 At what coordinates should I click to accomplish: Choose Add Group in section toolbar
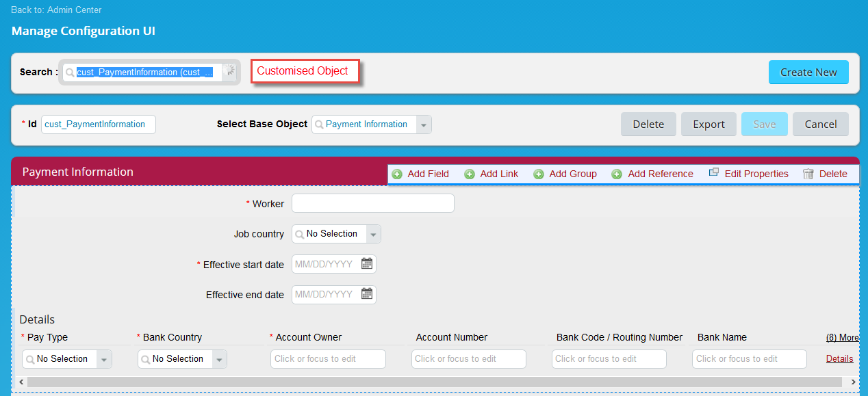pos(573,174)
